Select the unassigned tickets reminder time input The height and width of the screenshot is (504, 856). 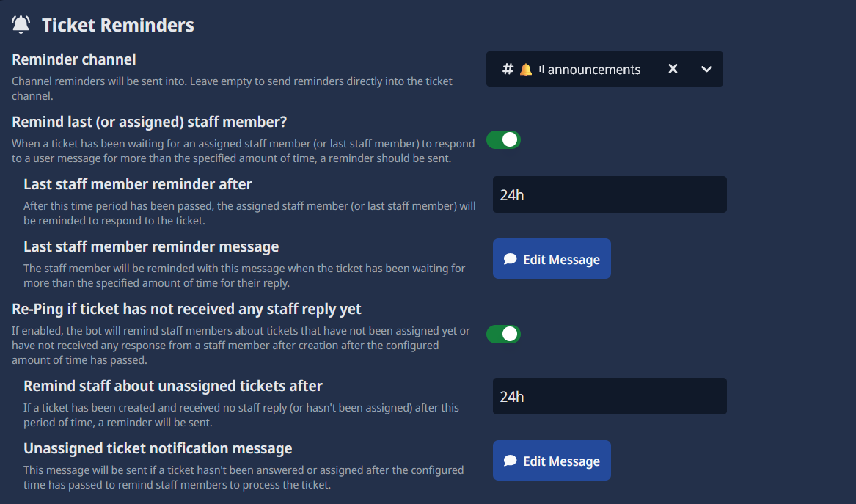pos(610,395)
